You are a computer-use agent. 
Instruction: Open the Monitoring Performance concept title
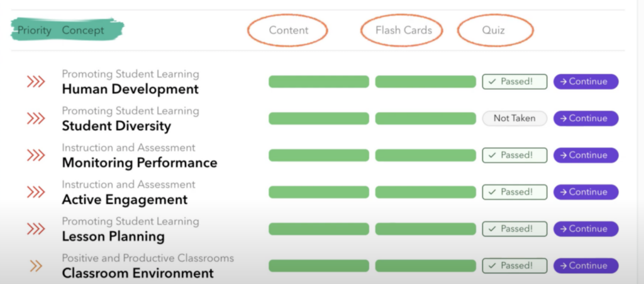click(x=140, y=163)
